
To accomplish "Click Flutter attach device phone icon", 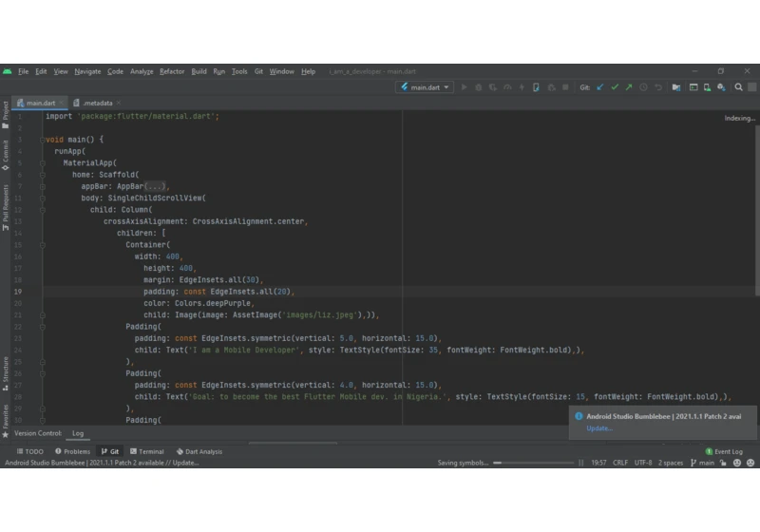I will click(x=536, y=87).
